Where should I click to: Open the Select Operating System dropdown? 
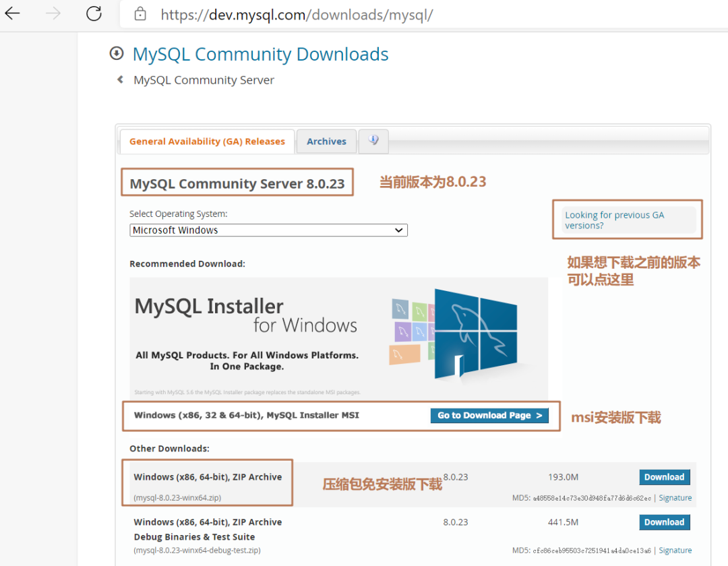[268, 230]
